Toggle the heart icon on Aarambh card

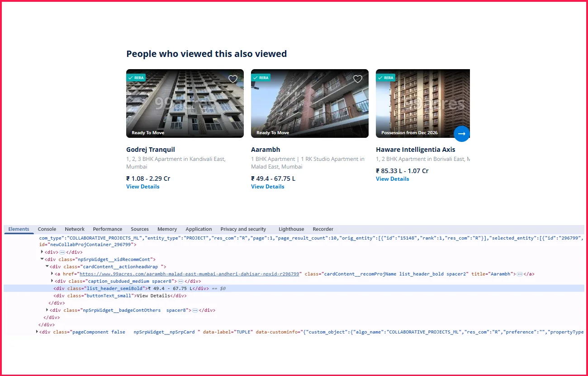pyautogui.click(x=357, y=79)
